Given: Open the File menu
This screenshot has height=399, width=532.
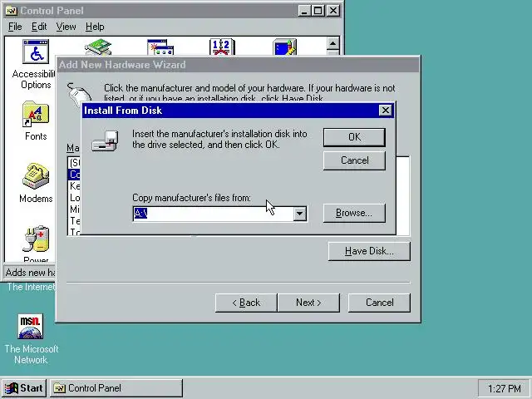Looking at the screenshot, I should click(15, 27).
